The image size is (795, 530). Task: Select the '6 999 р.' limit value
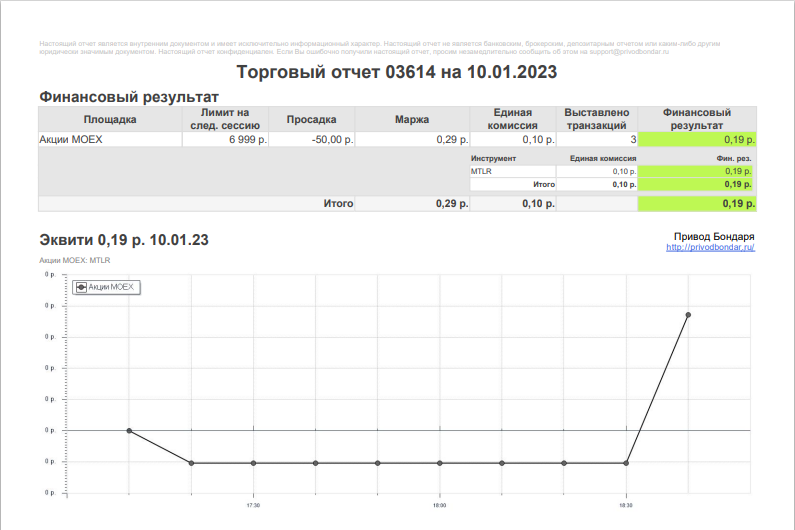click(x=247, y=139)
